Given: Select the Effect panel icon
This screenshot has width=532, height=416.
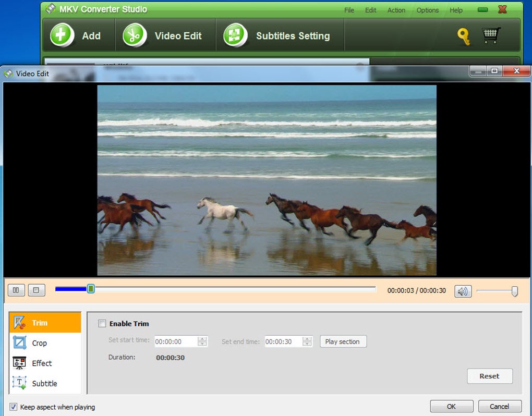Looking at the screenshot, I should [19, 363].
